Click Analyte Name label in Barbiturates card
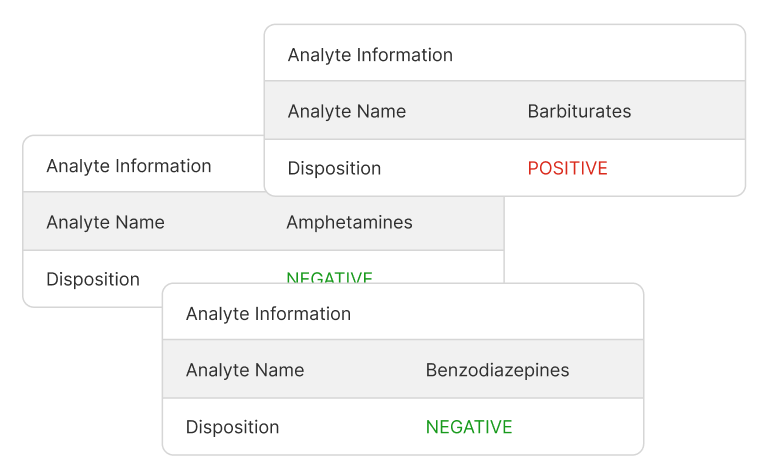The width and height of the screenshot is (769, 469). 346,111
